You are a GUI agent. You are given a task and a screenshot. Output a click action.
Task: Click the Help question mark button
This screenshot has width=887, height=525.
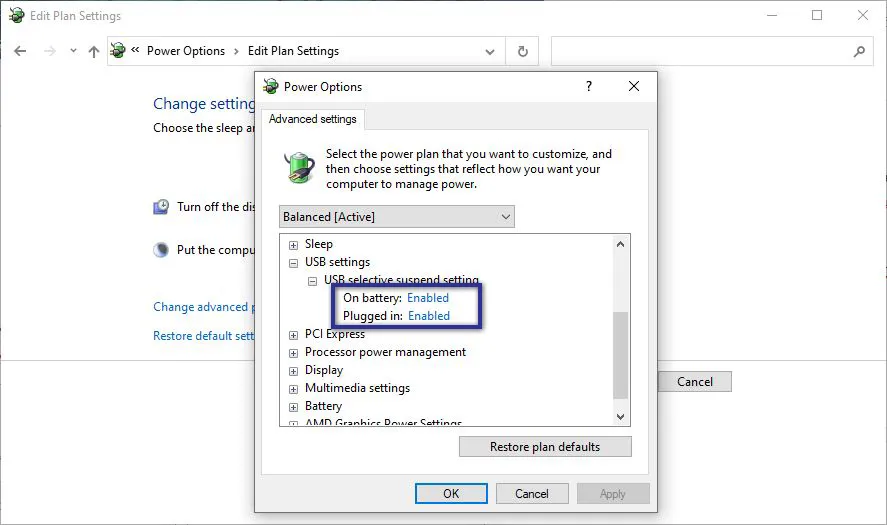coord(589,86)
